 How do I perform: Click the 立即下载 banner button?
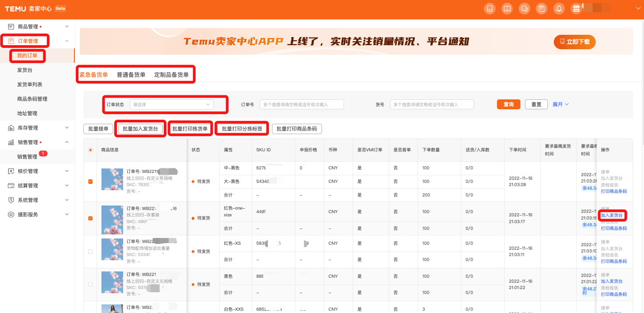click(575, 42)
